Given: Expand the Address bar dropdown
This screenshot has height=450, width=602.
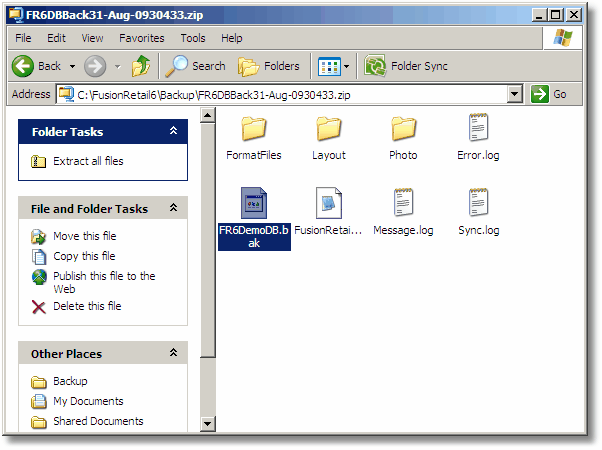Looking at the screenshot, I should (x=515, y=94).
